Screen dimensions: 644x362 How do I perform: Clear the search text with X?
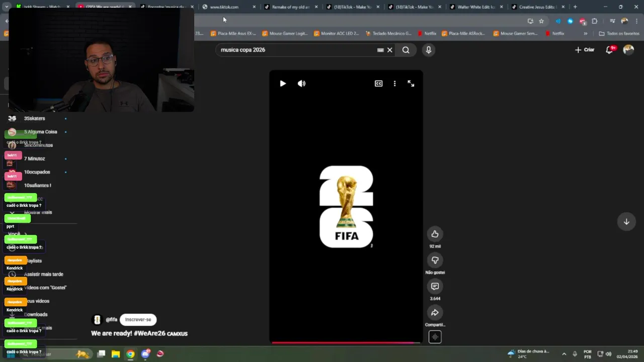coord(389,50)
